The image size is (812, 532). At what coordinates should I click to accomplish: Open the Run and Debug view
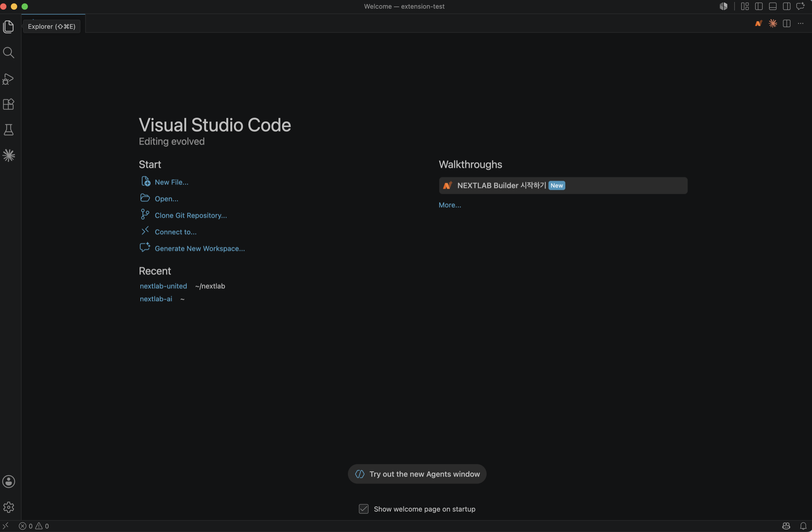9,79
